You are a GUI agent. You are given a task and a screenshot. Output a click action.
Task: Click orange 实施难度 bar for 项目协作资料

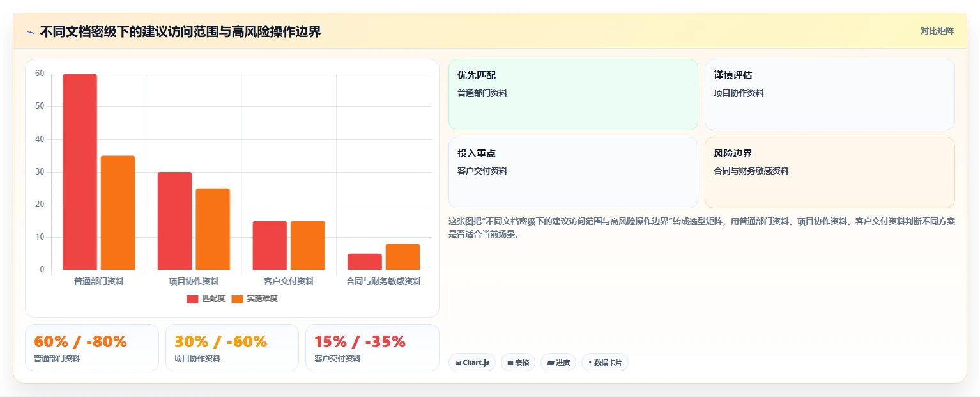(213, 229)
